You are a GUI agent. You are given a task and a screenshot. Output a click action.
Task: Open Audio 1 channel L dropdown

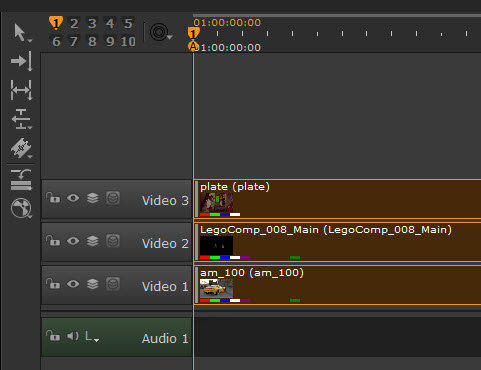coord(92,337)
